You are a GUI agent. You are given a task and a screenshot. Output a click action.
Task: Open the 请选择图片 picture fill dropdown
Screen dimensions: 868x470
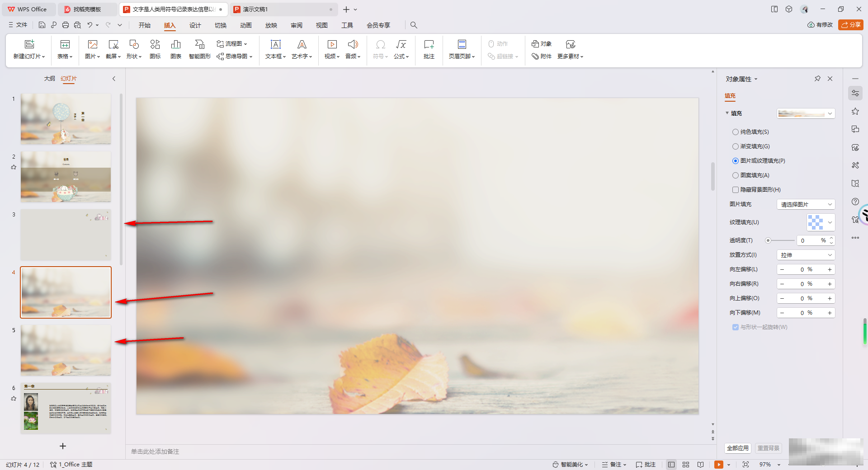[x=806, y=204]
